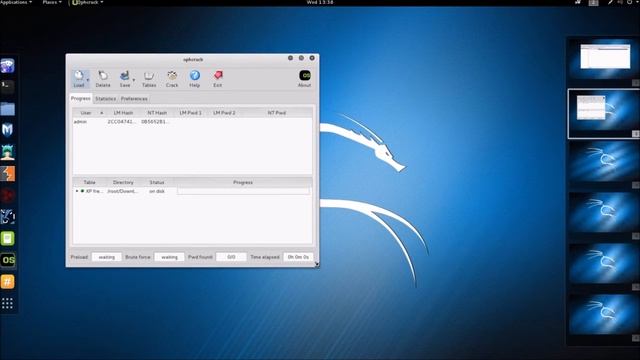Open the Save dropdown arrow

[x=133, y=80]
